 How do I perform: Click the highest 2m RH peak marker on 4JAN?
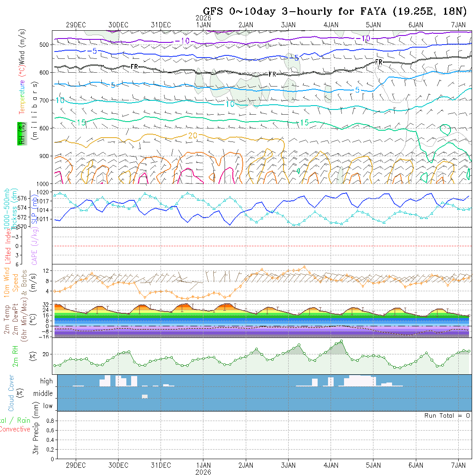click(341, 341)
